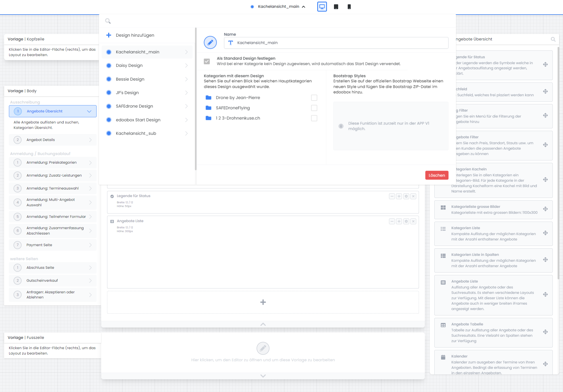
Task: Click footer pencil icon to open editor
Action: point(263,348)
